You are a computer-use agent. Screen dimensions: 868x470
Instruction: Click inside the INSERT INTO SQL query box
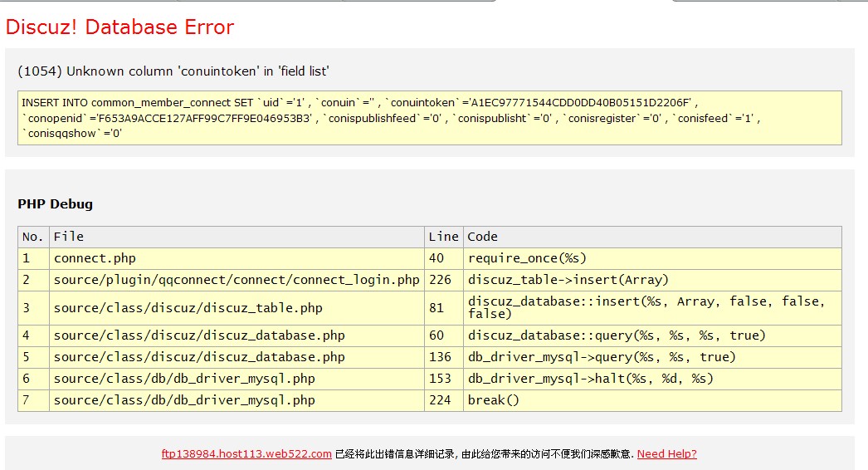pyautogui.click(x=429, y=118)
